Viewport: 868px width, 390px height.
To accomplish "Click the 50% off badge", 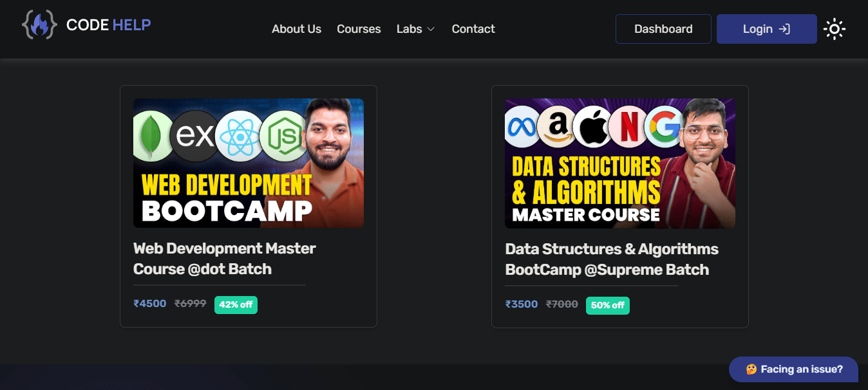I will [608, 305].
